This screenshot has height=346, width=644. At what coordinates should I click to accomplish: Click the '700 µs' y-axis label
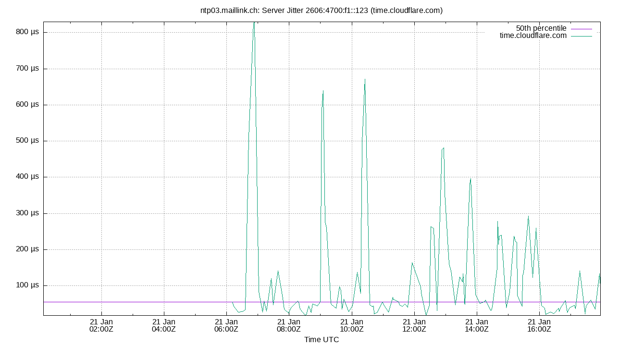click(x=27, y=69)
